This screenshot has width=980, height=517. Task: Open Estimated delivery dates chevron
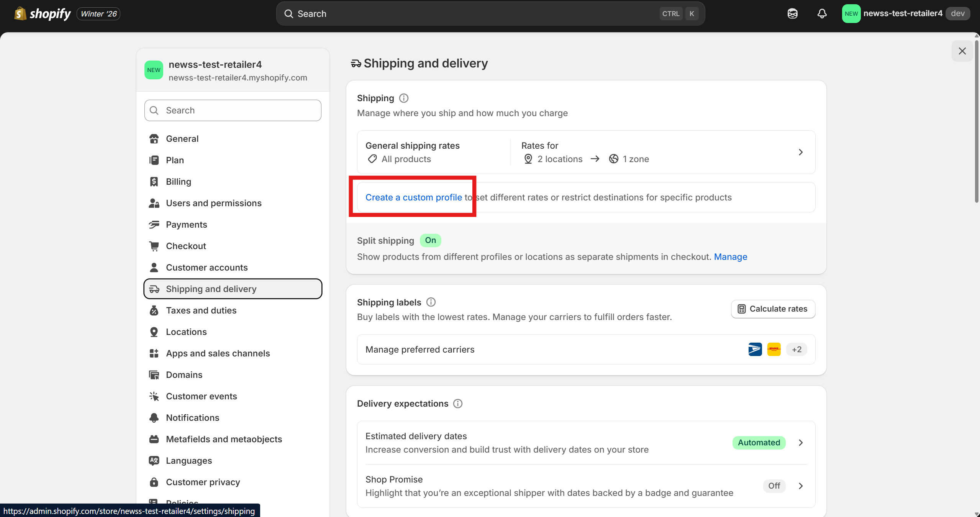pyautogui.click(x=800, y=442)
